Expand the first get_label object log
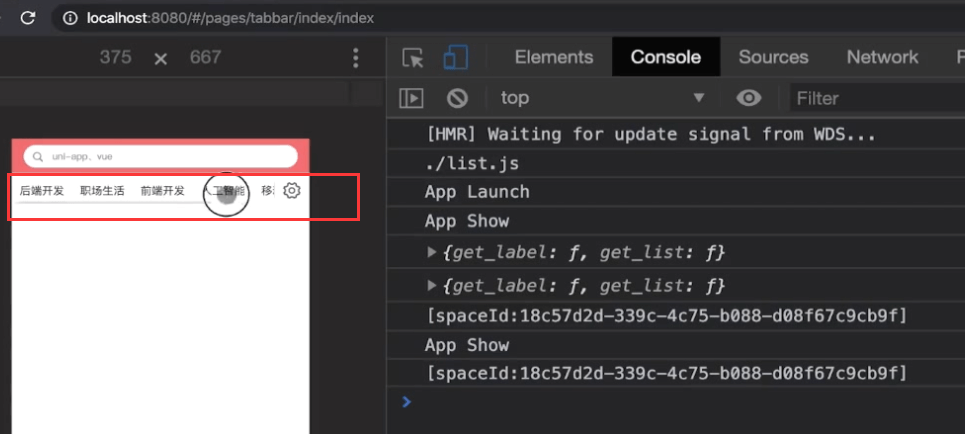The height and width of the screenshot is (434, 965). click(x=432, y=253)
